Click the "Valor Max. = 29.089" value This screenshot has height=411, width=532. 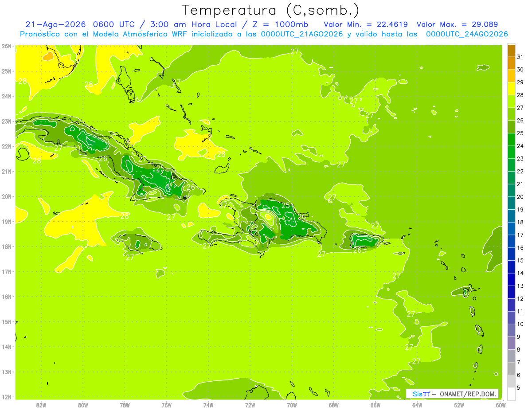tap(457, 24)
